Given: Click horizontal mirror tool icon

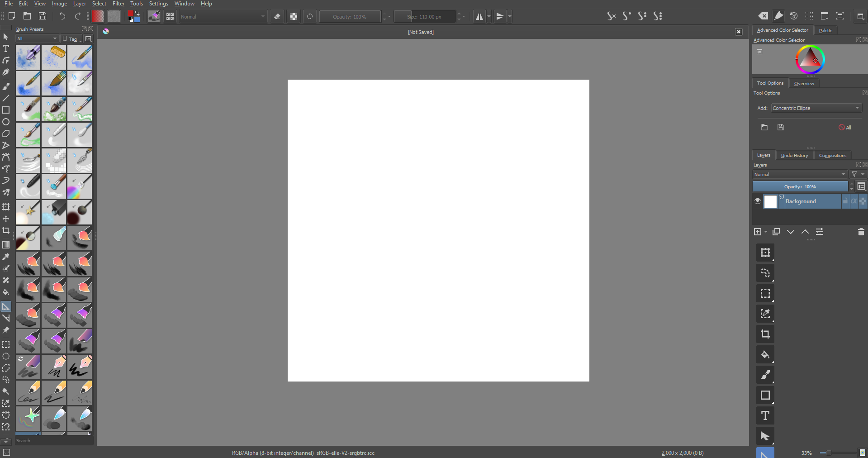Looking at the screenshot, I should 479,17.
